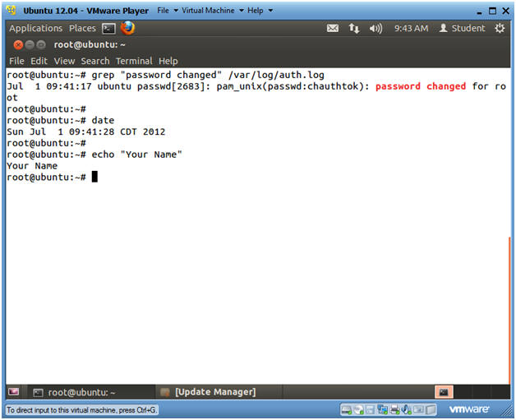Click the floppy drive device icon
516x420 pixels.
371,410
